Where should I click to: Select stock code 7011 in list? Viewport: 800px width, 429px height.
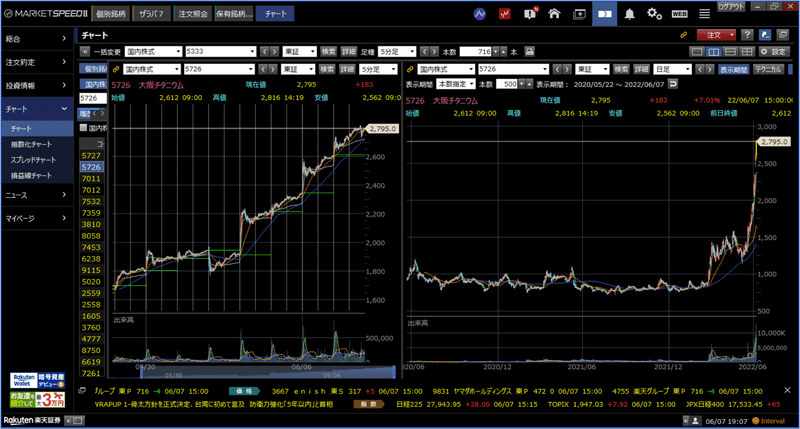91,179
